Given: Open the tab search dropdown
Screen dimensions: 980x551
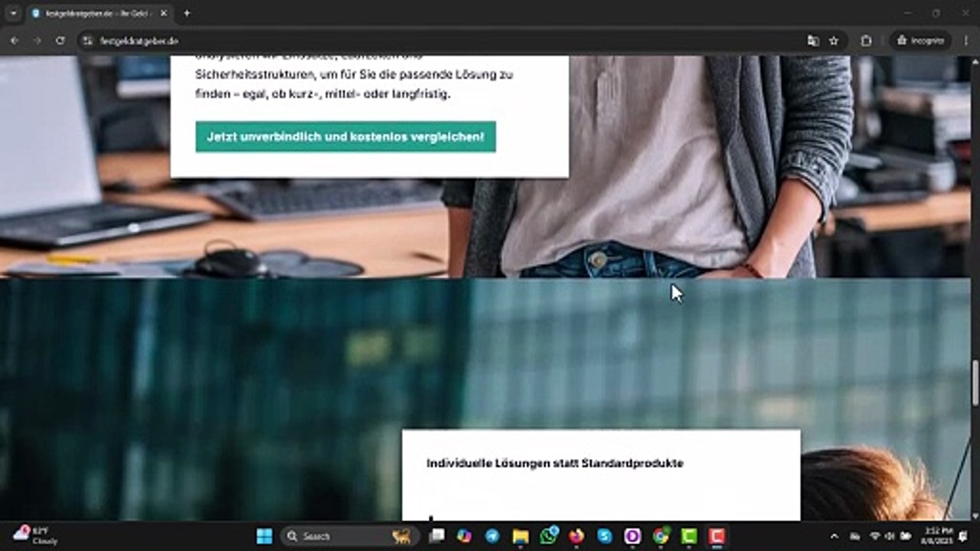Looking at the screenshot, I should [x=13, y=13].
